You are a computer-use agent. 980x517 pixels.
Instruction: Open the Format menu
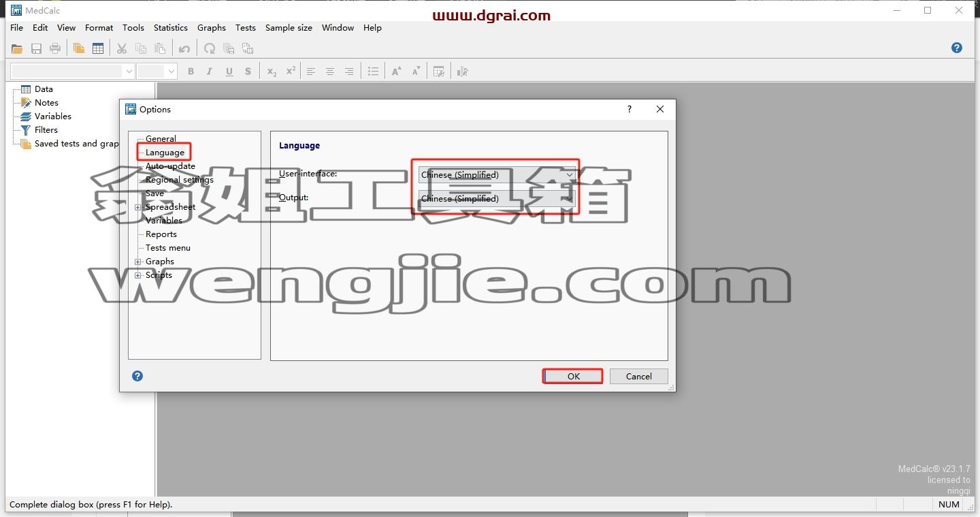coord(99,28)
